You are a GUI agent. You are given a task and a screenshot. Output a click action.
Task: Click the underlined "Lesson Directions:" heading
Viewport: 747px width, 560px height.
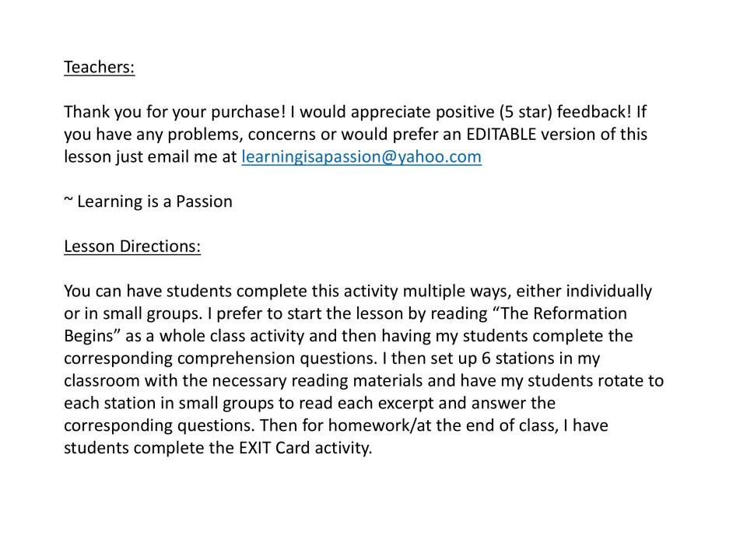(x=132, y=247)
